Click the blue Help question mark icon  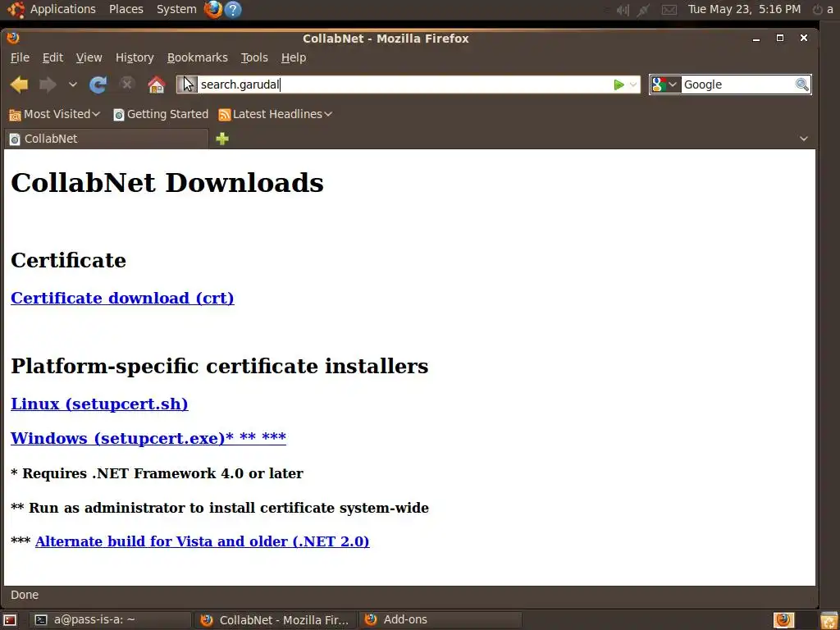pos(233,9)
